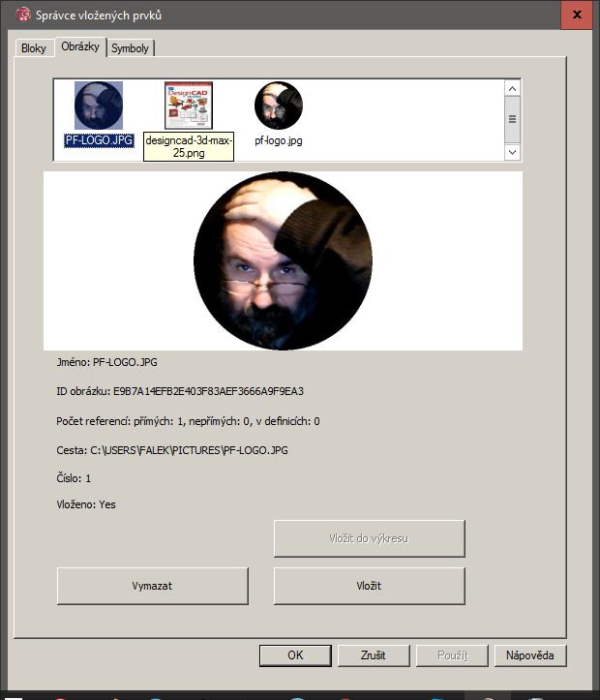This screenshot has height=700, width=600.
Task: Close the Správce vložených prvků dialog
Action: (577, 15)
